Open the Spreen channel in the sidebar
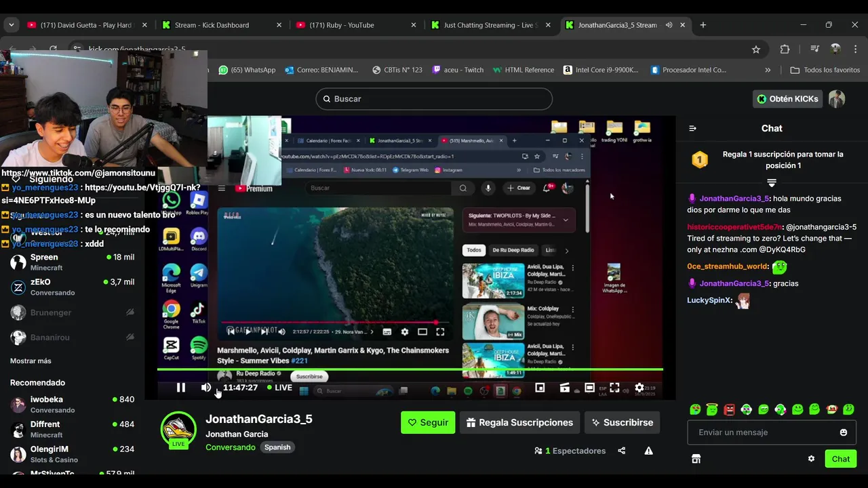Screen dimensions: 868x488 (x=72, y=262)
